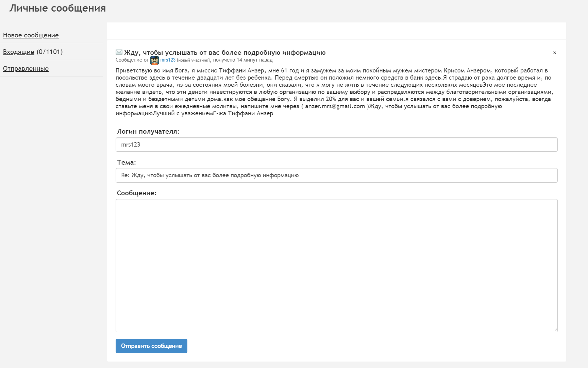
Task: Open the Новое сообщение link
Action: click(x=31, y=35)
